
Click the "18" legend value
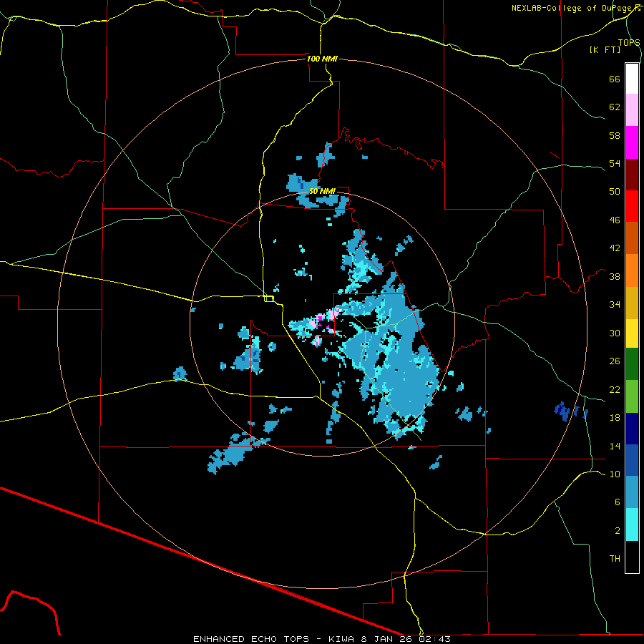(x=615, y=418)
